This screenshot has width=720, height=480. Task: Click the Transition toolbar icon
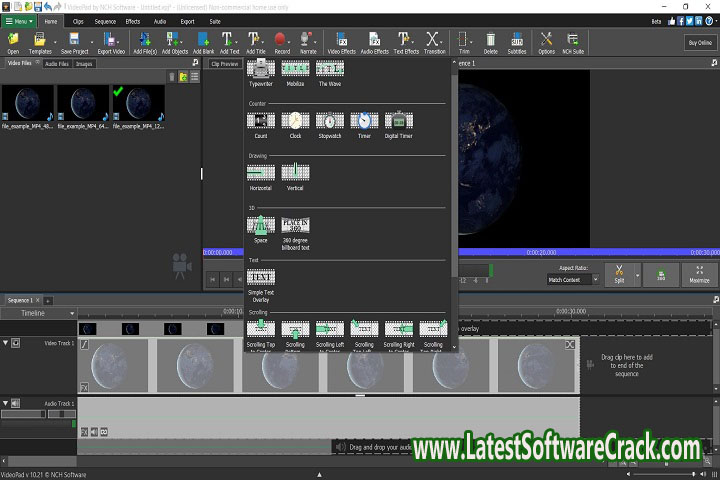tap(434, 43)
